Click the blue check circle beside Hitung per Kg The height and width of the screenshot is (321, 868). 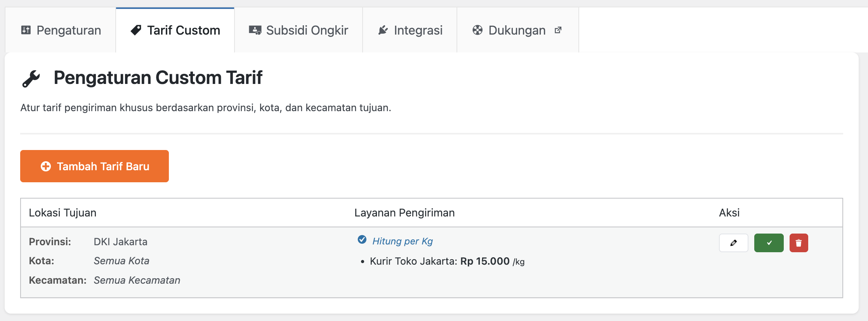pyautogui.click(x=362, y=239)
